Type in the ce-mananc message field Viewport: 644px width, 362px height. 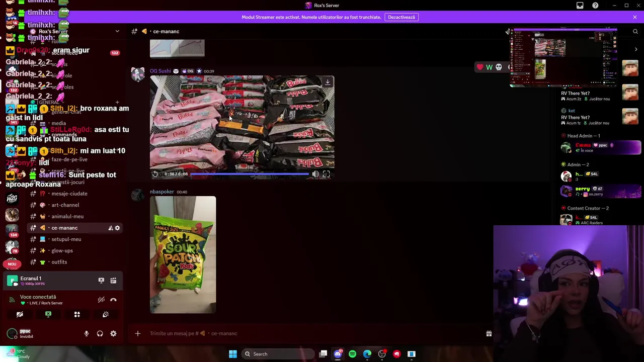click(x=312, y=333)
